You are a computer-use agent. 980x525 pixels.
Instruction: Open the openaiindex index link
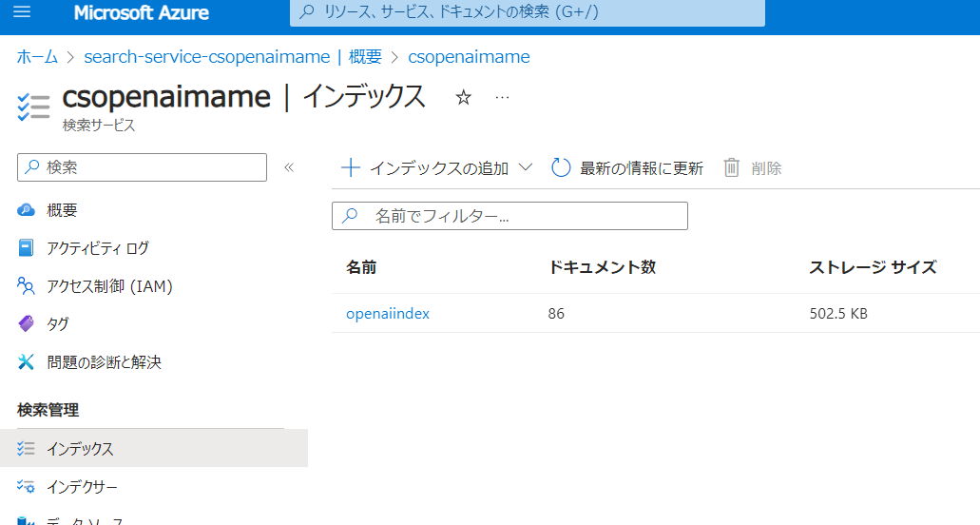pyautogui.click(x=388, y=314)
